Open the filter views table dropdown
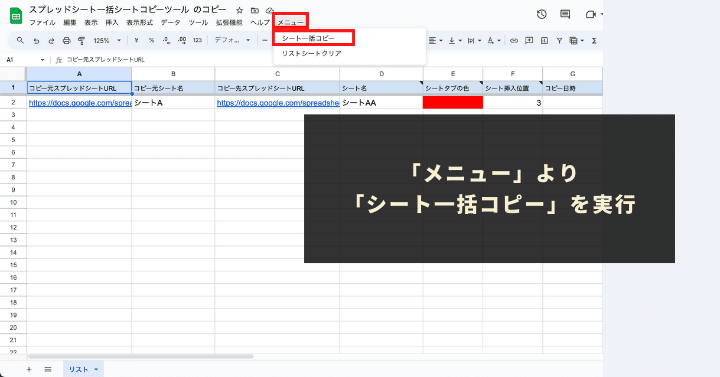This screenshot has height=377, width=720. 576,40
